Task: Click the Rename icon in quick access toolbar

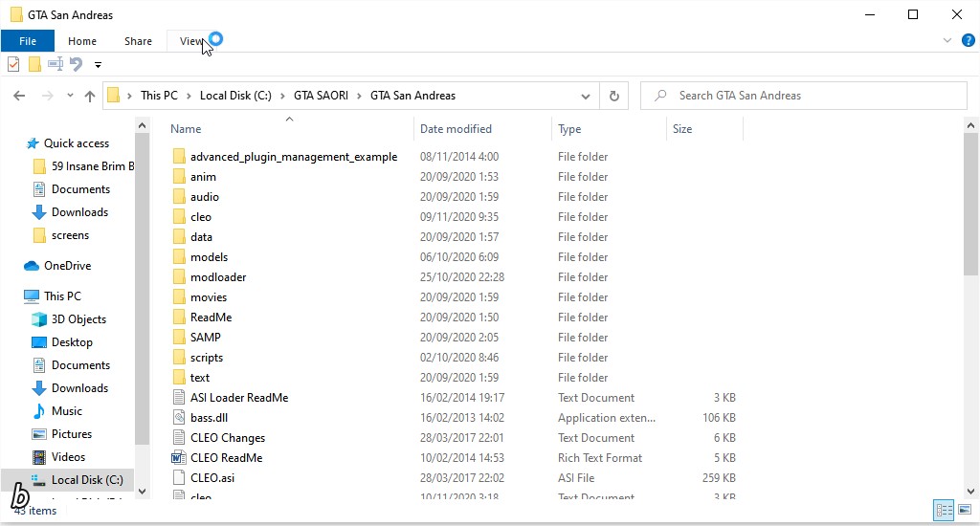Action: coord(56,64)
